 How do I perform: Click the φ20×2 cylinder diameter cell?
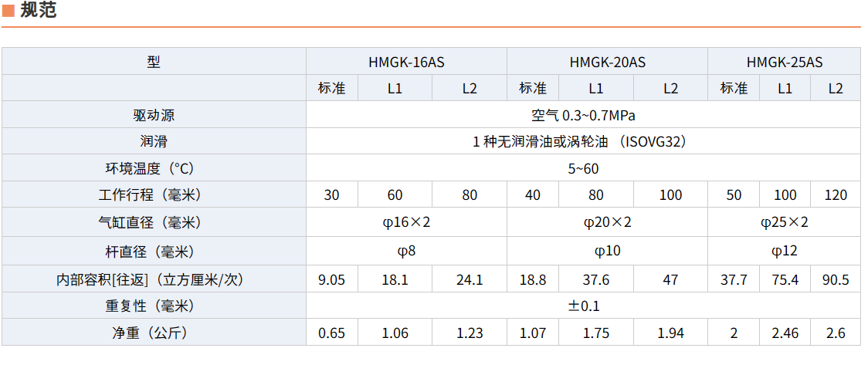pyautogui.click(x=607, y=223)
